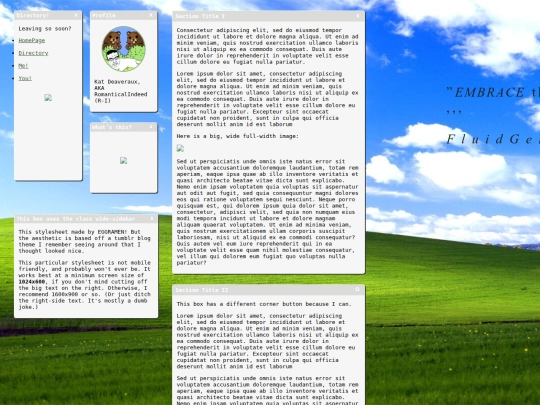Screen dimensions: 540x405
Task: Follow the Me! link
Action: tap(23, 66)
